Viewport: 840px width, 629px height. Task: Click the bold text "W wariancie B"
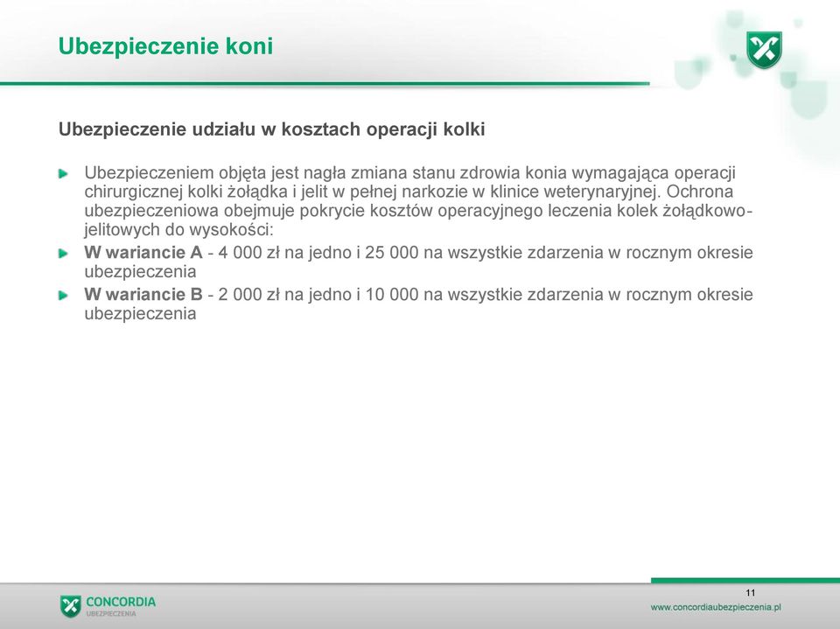[143, 294]
